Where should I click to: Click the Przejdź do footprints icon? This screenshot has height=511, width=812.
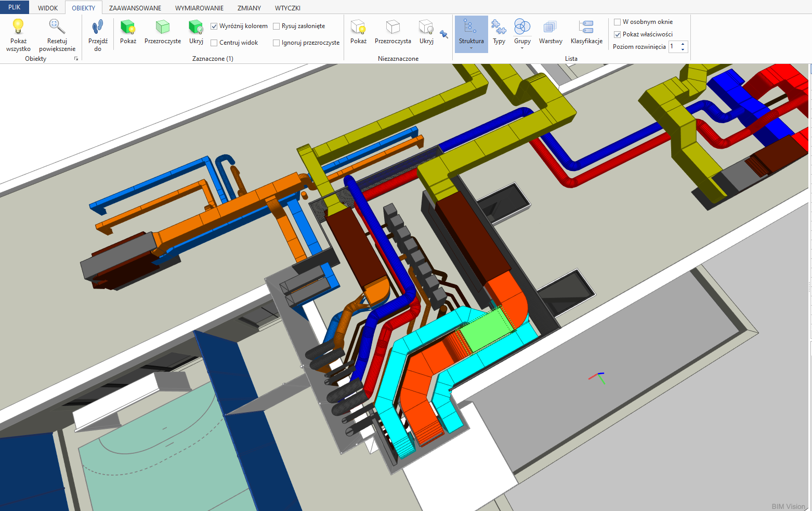(98, 27)
